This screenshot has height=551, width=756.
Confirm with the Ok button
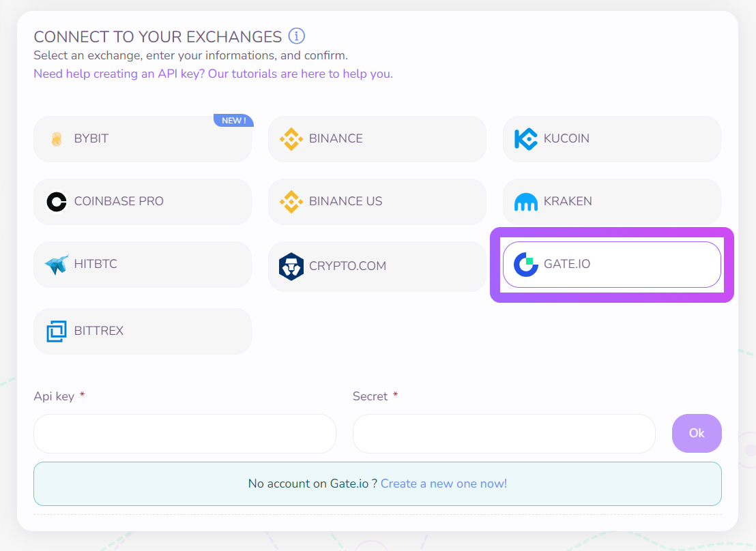tap(697, 434)
